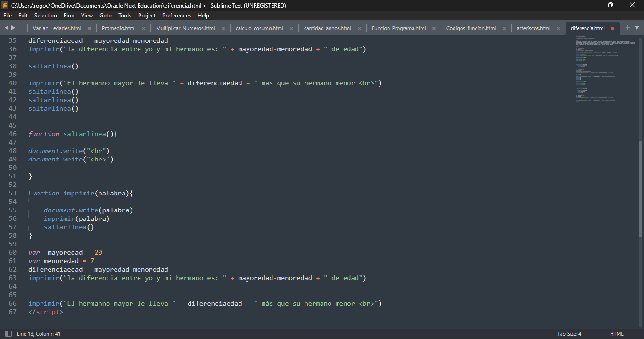
Task: Switch to the Codigos_funcion.html tab
Action: tap(471, 28)
